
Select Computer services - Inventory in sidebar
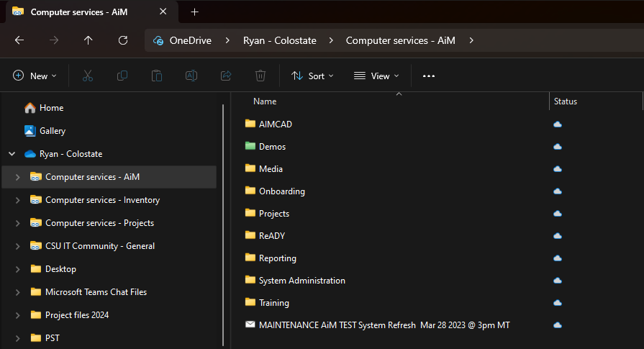[102, 200]
